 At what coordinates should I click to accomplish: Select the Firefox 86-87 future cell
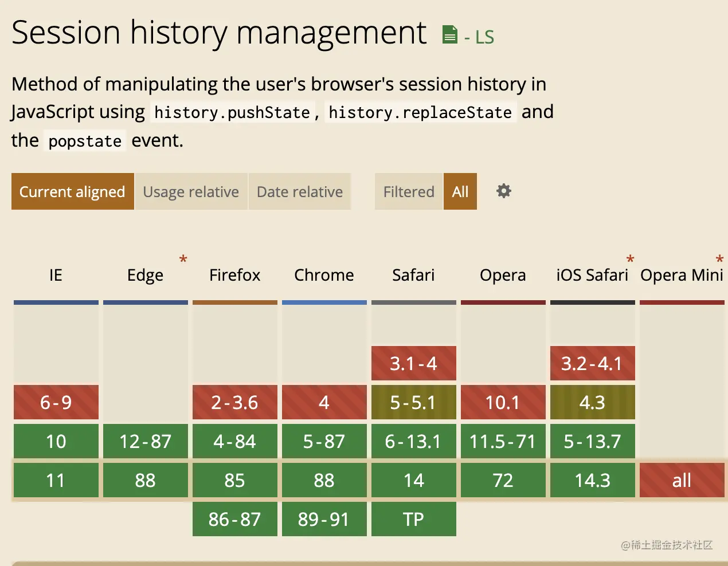[x=235, y=519]
